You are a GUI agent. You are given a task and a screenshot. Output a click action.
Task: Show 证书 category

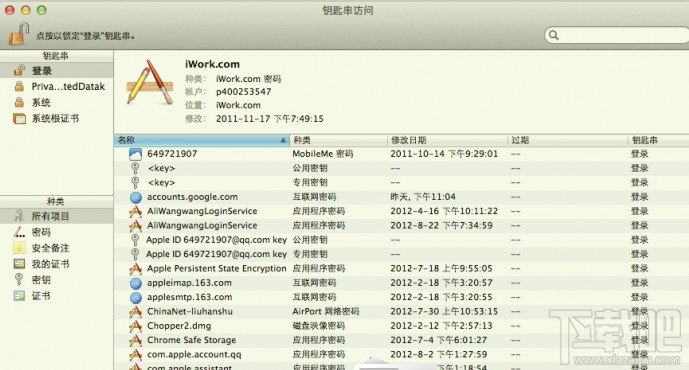57,295
